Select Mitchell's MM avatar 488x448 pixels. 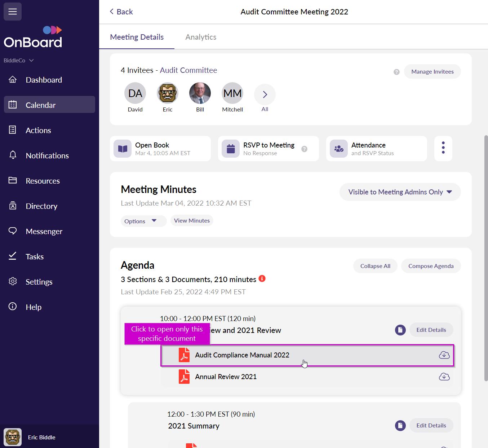tap(232, 93)
